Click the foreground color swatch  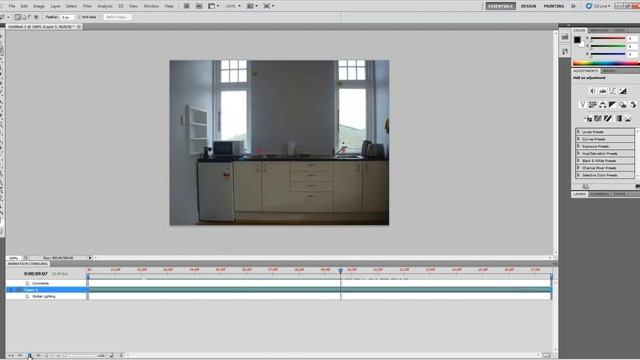[x=577, y=40]
